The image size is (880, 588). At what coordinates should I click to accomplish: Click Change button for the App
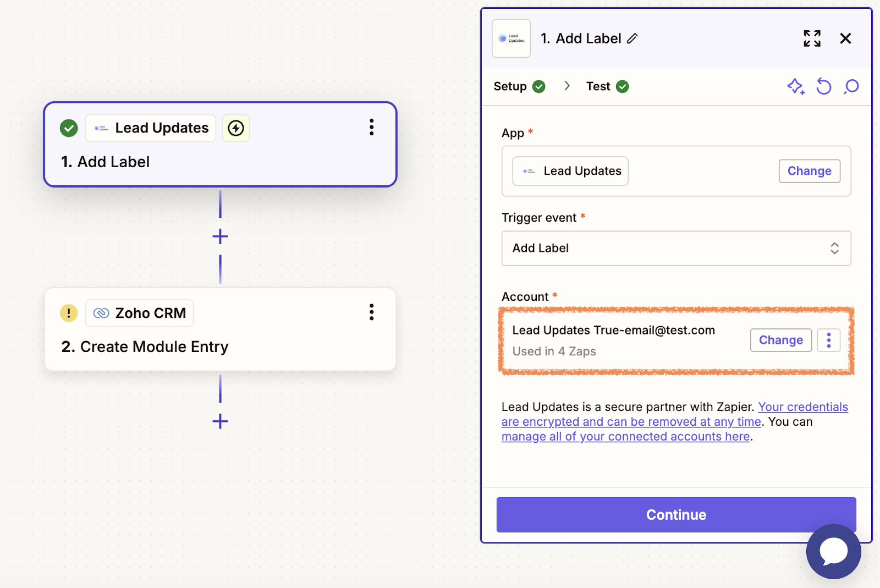[x=809, y=171]
